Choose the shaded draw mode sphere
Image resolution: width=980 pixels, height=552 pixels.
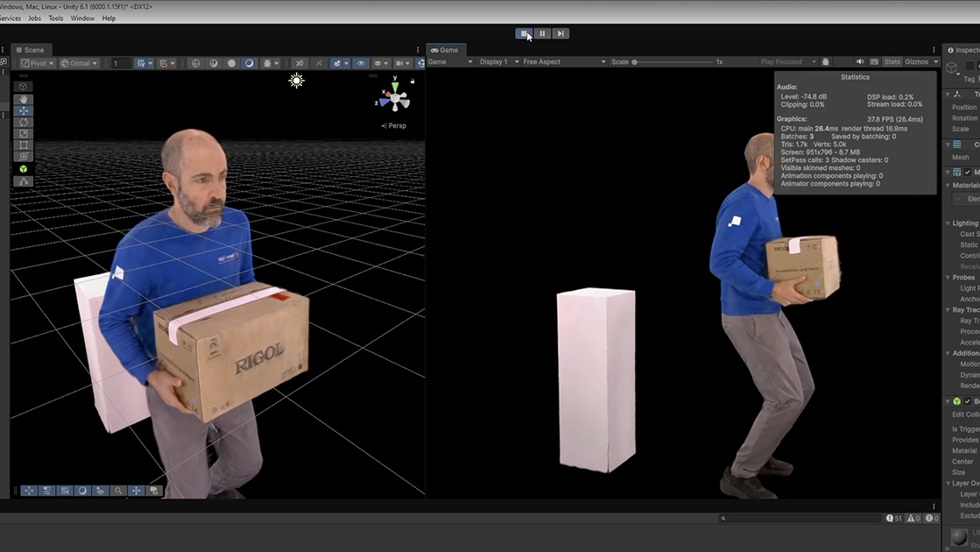click(250, 63)
